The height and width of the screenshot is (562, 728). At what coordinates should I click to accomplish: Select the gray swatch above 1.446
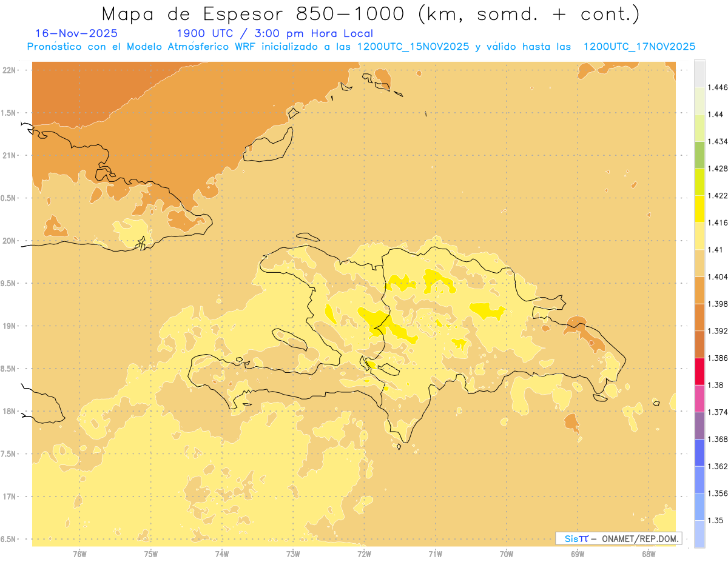(699, 74)
